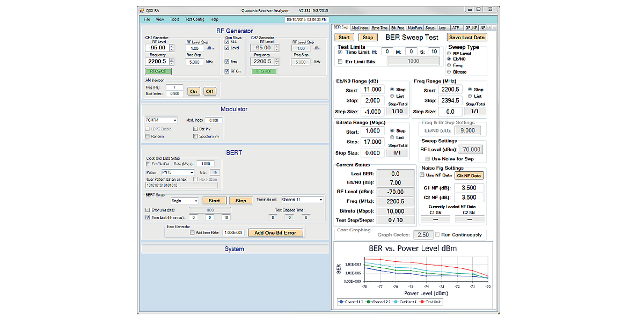Enable the Spectrum Inv checkbox
Image resolution: width=644 pixels, height=322 pixels.
click(x=195, y=136)
